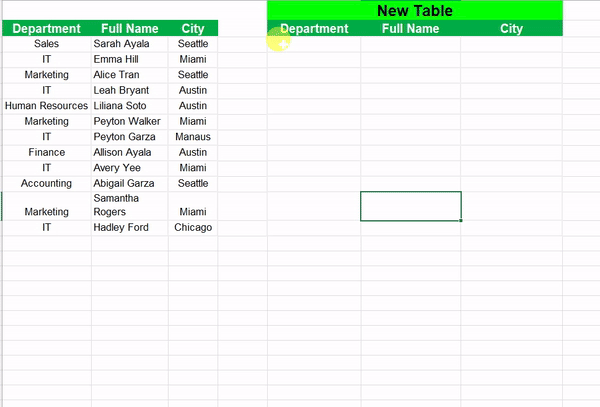Select IT cell in Leah Bryant's row
Image resolution: width=600 pixels, height=407 pixels.
pos(47,91)
